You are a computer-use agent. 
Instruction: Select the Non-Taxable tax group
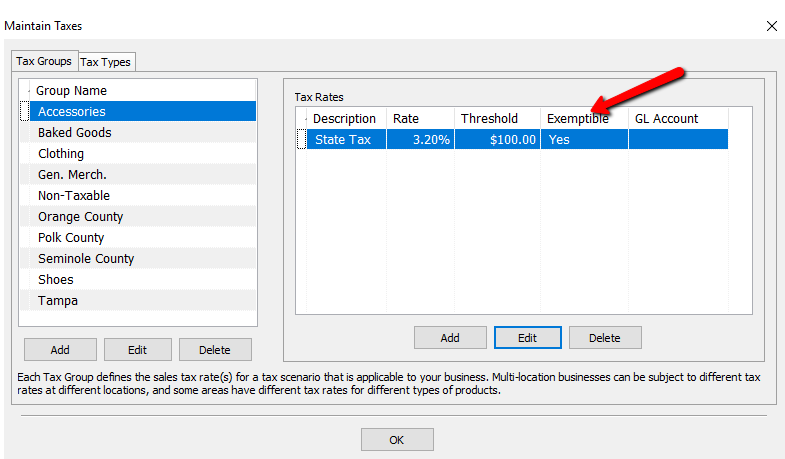(143, 195)
